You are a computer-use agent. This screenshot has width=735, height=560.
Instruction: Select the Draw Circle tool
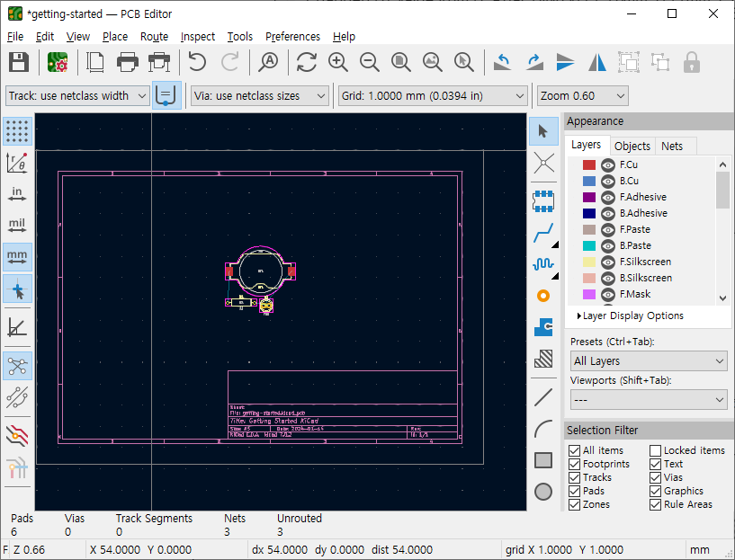point(543,492)
